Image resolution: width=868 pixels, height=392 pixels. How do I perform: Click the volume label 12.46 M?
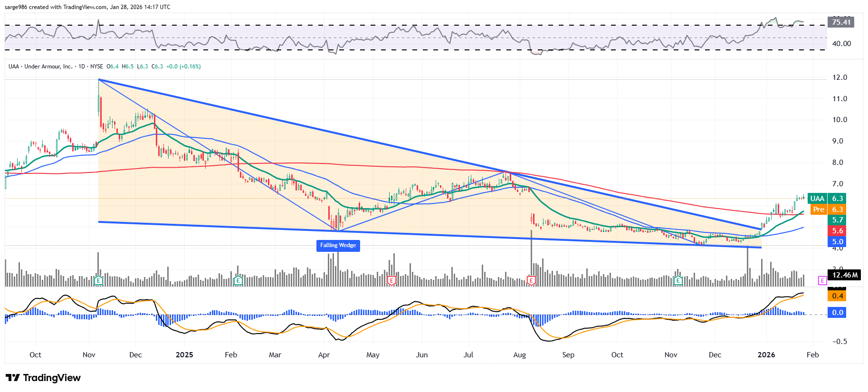pos(845,275)
